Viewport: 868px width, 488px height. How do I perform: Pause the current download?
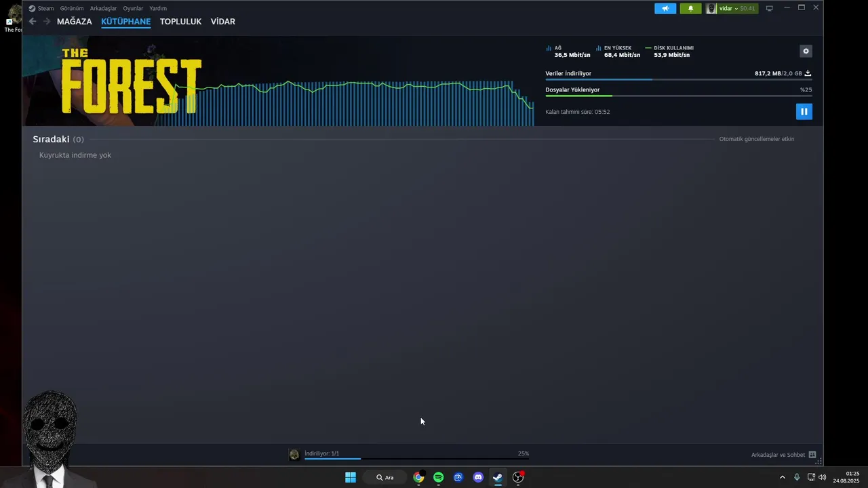(x=804, y=112)
